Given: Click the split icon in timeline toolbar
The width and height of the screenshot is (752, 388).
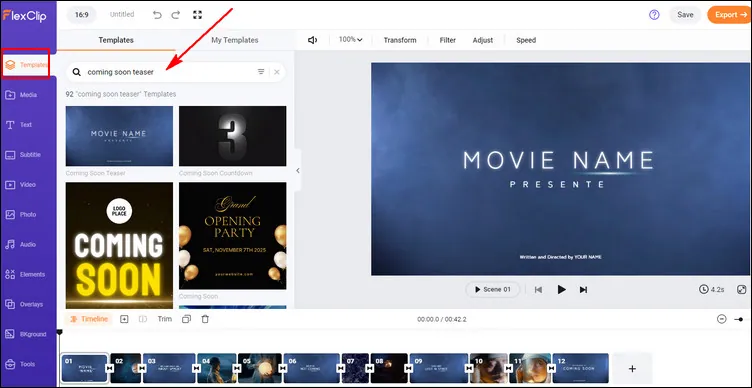Looking at the screenshot, I should pos(142,319).
